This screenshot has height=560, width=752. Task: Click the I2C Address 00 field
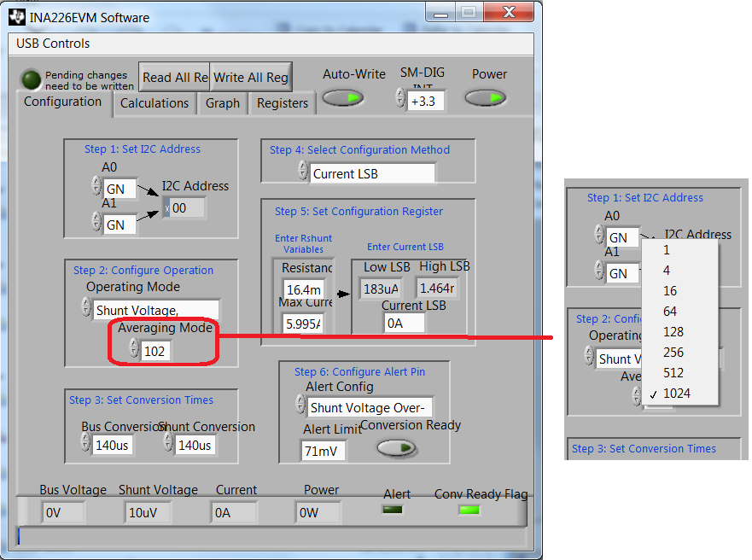[x=184, y=208]
